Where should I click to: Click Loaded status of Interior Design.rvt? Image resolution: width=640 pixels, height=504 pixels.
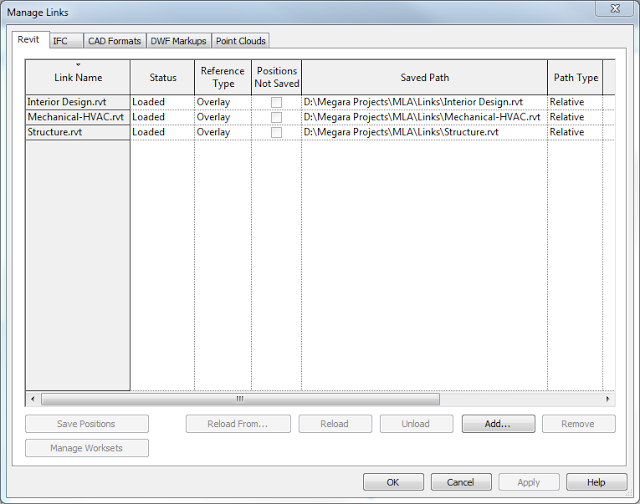click(x=162, y=102)
